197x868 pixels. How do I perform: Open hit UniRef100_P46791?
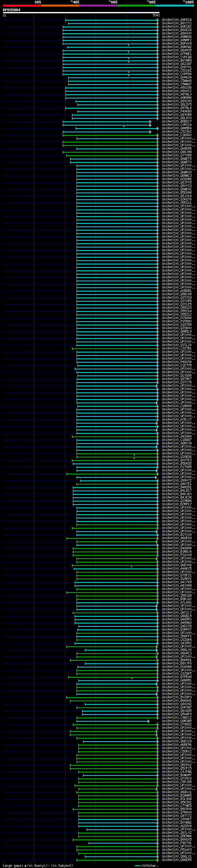pyautogui.click(x=176, y=843)
